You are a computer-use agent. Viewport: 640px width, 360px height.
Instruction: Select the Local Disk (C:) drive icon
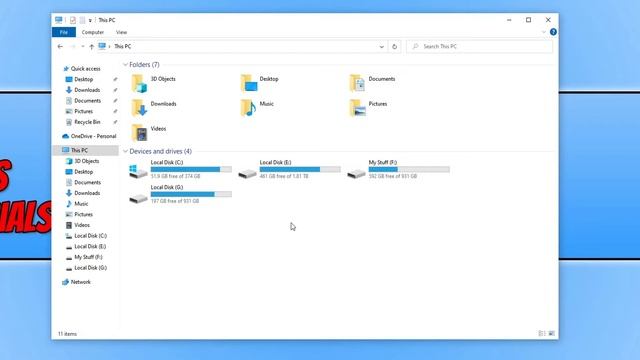138,171
